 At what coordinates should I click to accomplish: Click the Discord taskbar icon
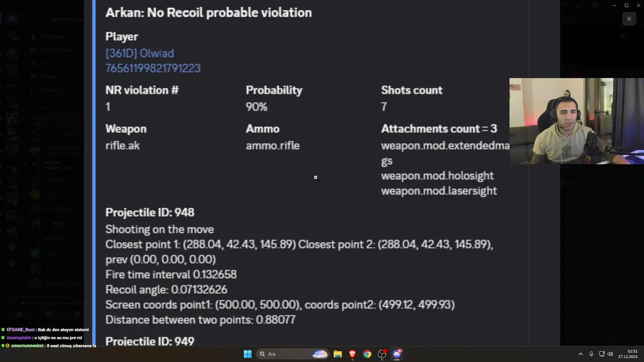397,354
